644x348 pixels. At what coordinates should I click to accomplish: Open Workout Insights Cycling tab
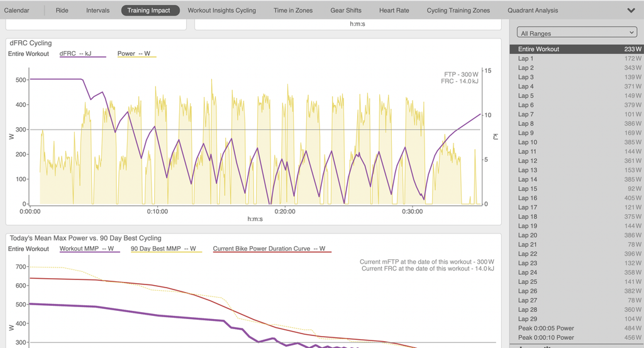pyautogui.click(x=222, y=10)
